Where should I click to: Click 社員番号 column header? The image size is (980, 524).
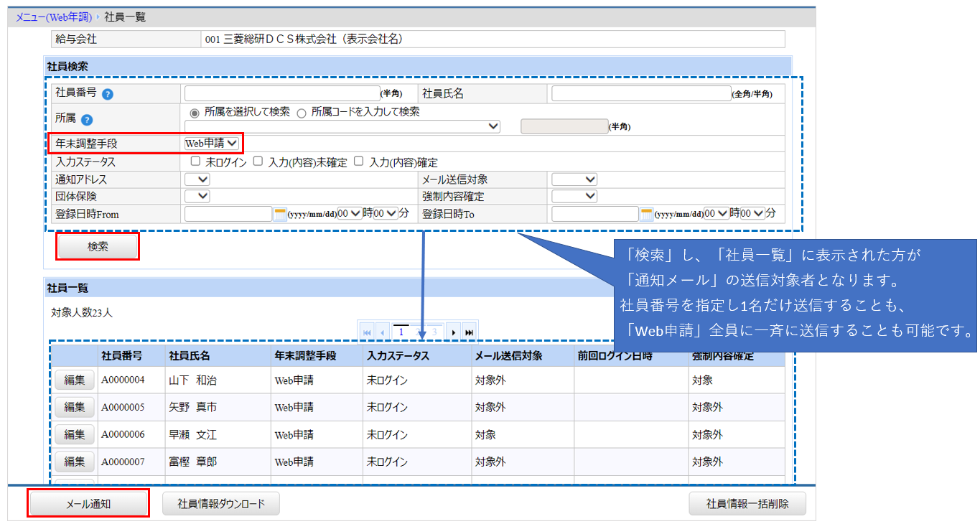(121, 355)
